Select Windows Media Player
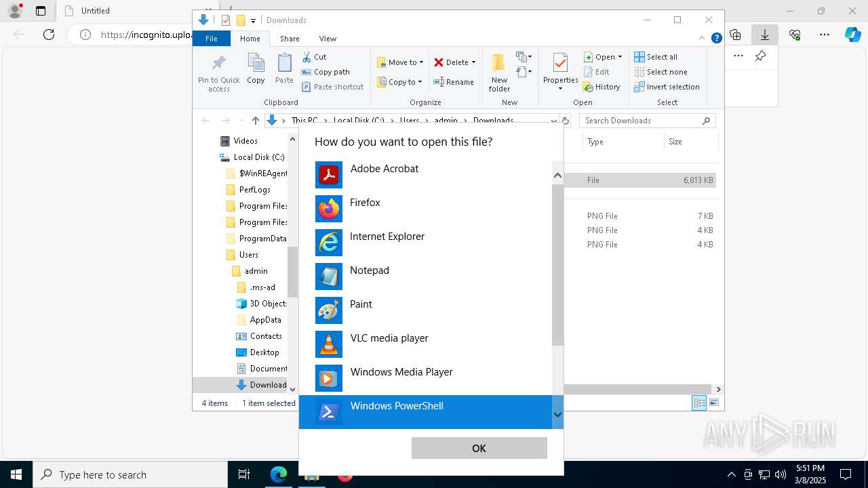Viewport: 868px width, 488px height. [425, 378]
